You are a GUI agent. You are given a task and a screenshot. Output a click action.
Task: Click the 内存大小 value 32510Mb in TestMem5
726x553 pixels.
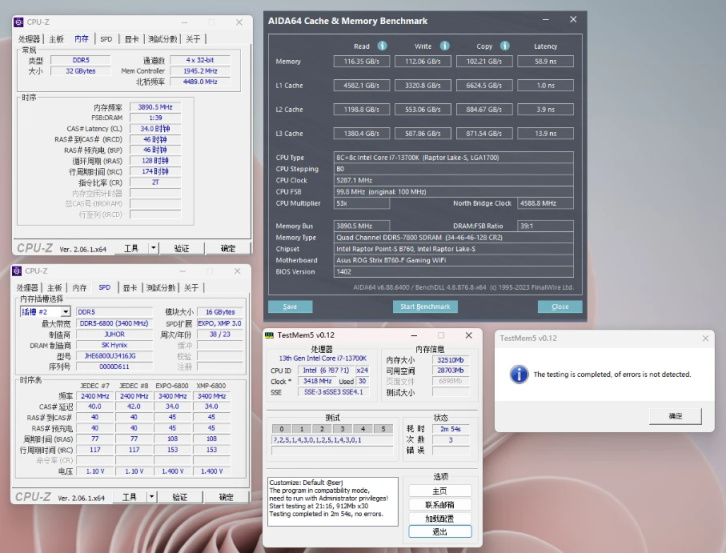click(450, 360)
